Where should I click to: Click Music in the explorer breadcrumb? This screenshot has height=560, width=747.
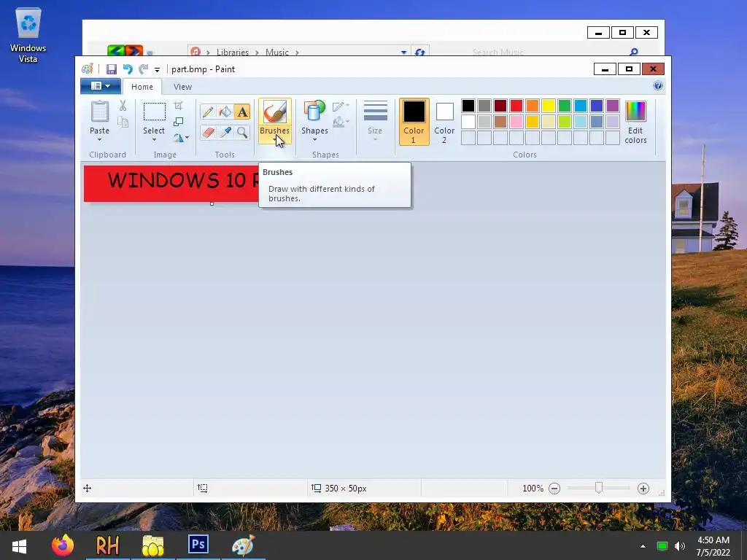(276, 52)
